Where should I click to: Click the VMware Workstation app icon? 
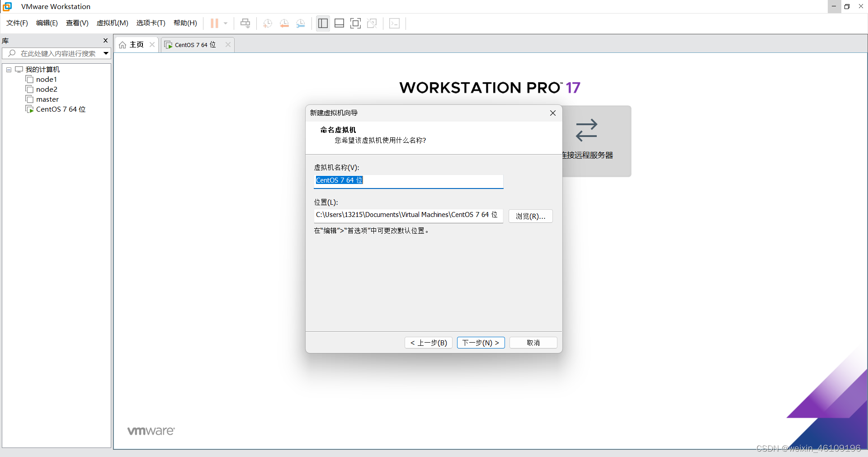(x=7, y=6)
